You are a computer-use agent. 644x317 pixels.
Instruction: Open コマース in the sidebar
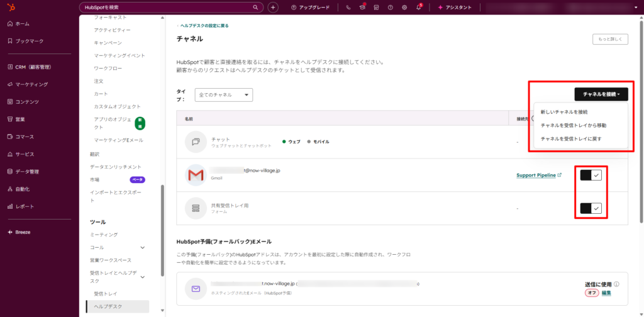(21, 136)
